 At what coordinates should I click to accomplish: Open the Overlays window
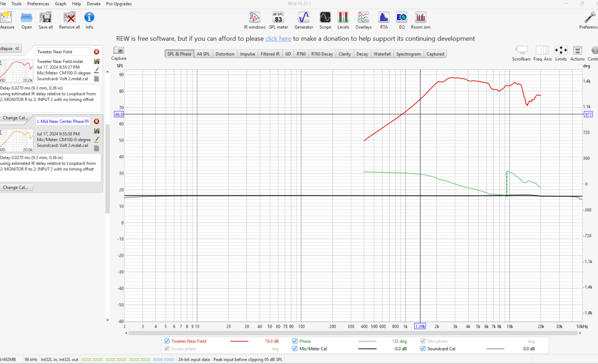click(x=363, y=20)
